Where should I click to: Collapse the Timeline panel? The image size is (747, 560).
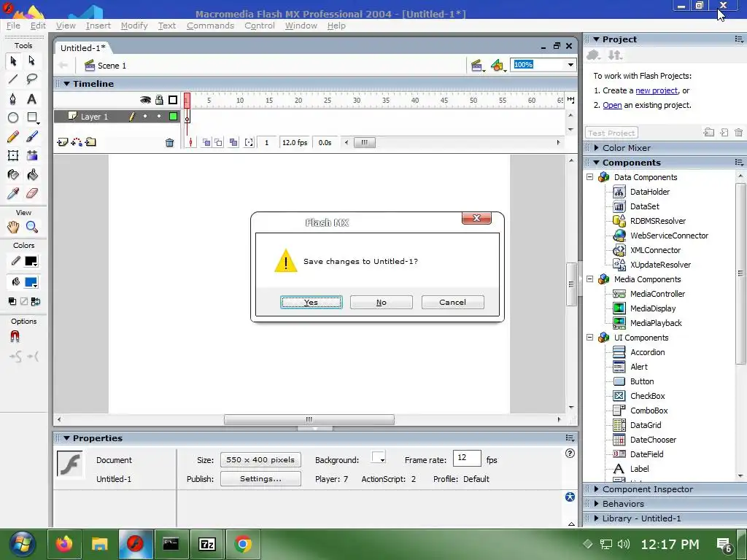point(66,84)
